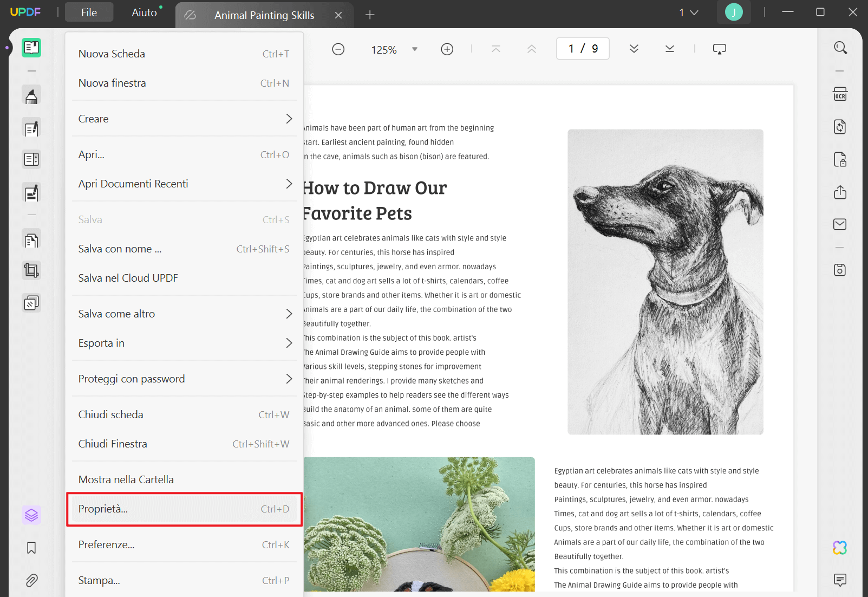This screenshot has width=868, height=597.
Task: Open the Layers panel icon
Action: pyautogui.click(x=31, y=515)
